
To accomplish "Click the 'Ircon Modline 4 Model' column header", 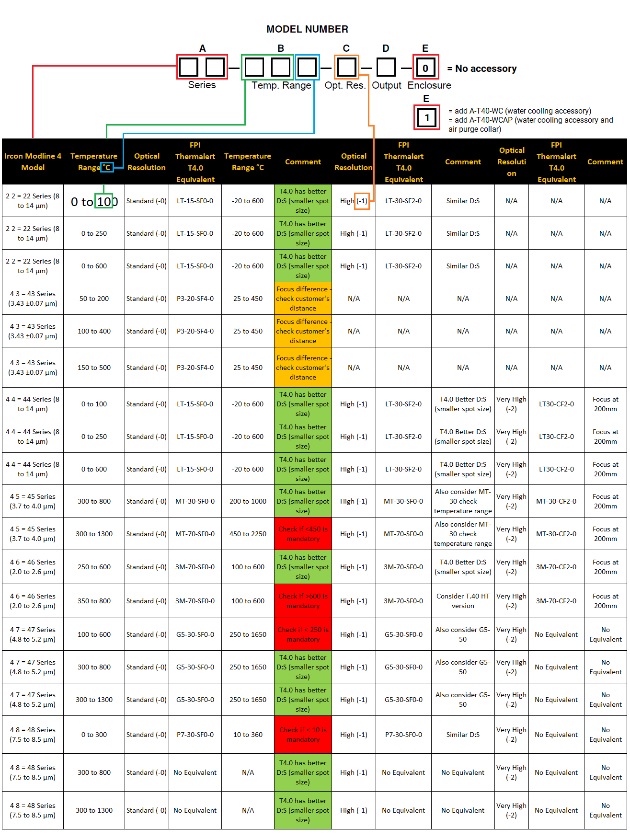I will tap(33, 162).
